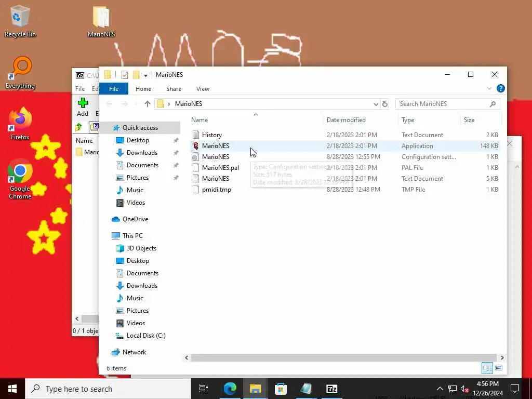Image resolution: width=532 pixels, height=399 pixels.
Task: Open the File menu in 7-Zip window
Action: (x=79, y=89)
